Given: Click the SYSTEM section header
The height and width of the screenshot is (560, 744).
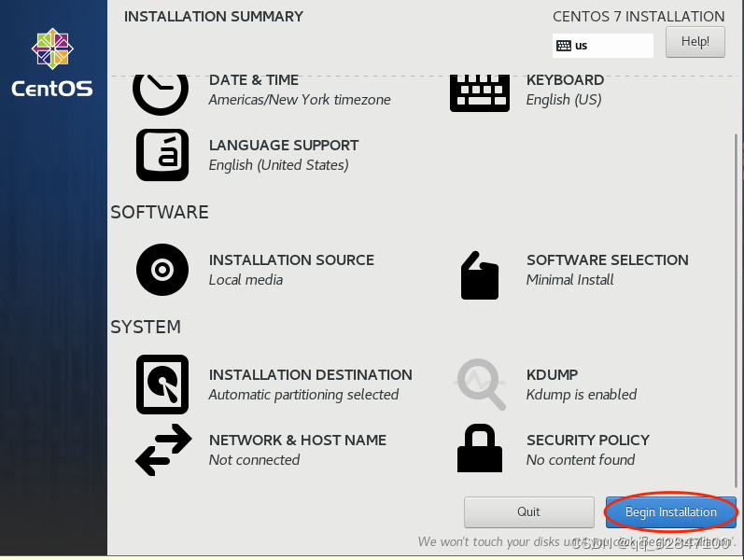Looking at the screenshot, I should 146,327.
